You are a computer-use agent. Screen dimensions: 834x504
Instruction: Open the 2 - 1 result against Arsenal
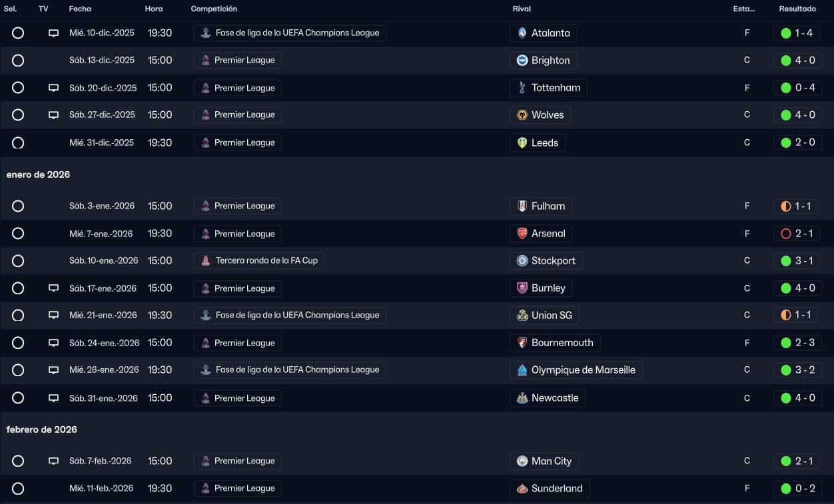pyautogui.click(x=802, y=234)
